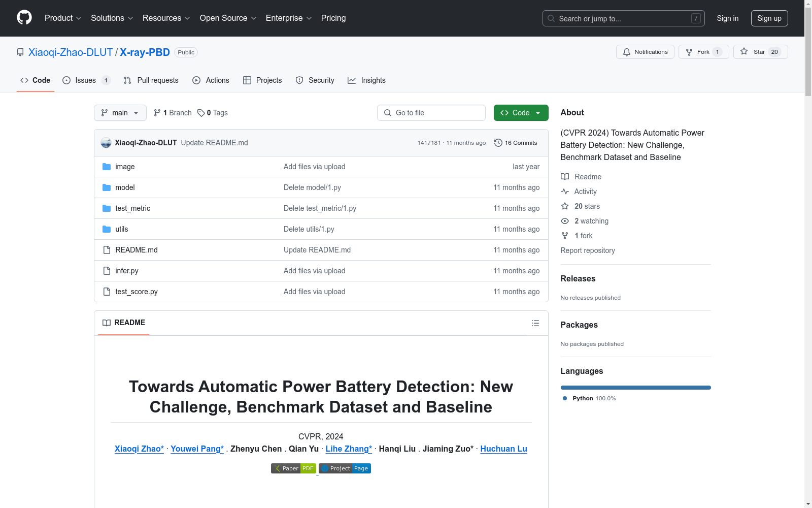Open the X-ray-PBD repository link
Image resolution: width=812 pixels, height=508 pixels.
[x=145, y=52]
